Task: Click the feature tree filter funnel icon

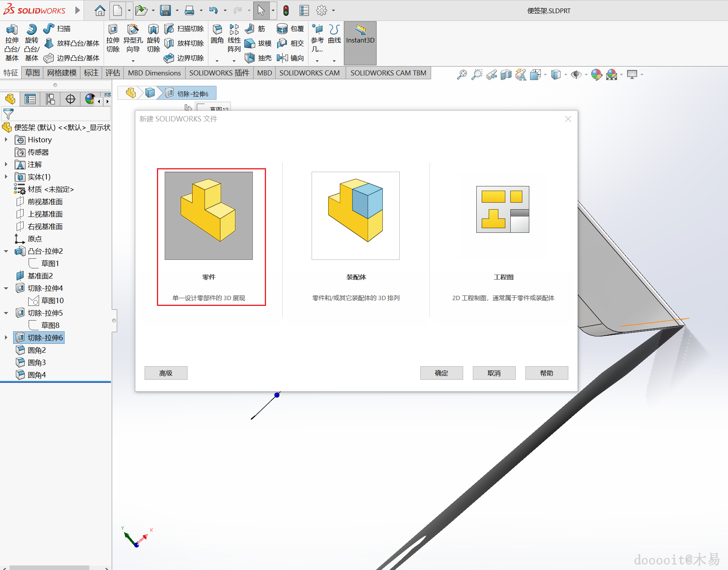Action: click(8, 114)
